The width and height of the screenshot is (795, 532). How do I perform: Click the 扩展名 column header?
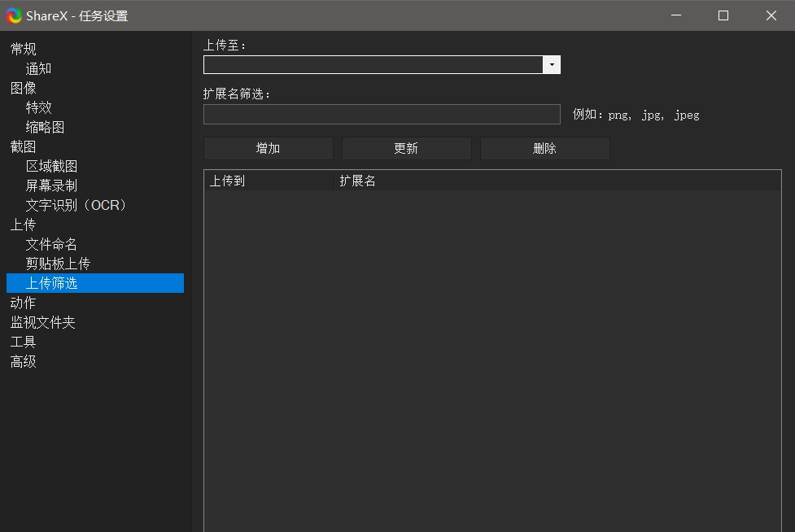click(x=557, y=181)
